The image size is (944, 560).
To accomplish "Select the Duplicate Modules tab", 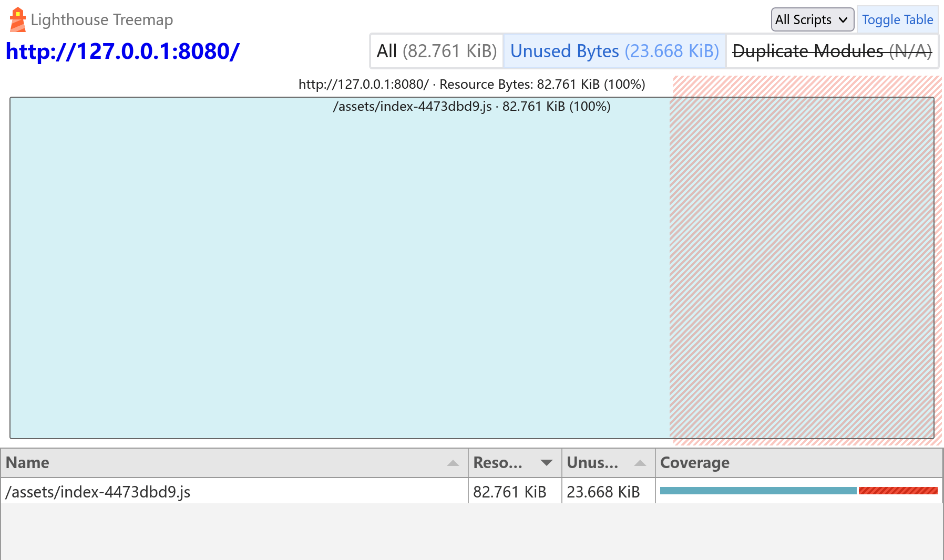I will coord(832,51).
